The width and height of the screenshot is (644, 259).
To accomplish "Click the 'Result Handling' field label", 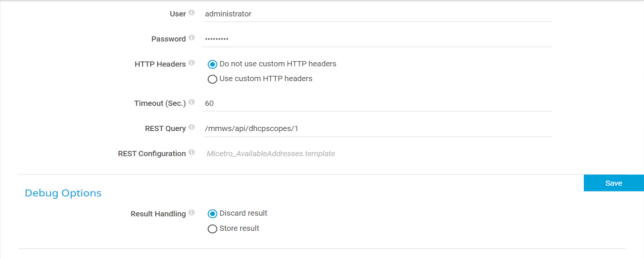I will (x=158, y=214).
